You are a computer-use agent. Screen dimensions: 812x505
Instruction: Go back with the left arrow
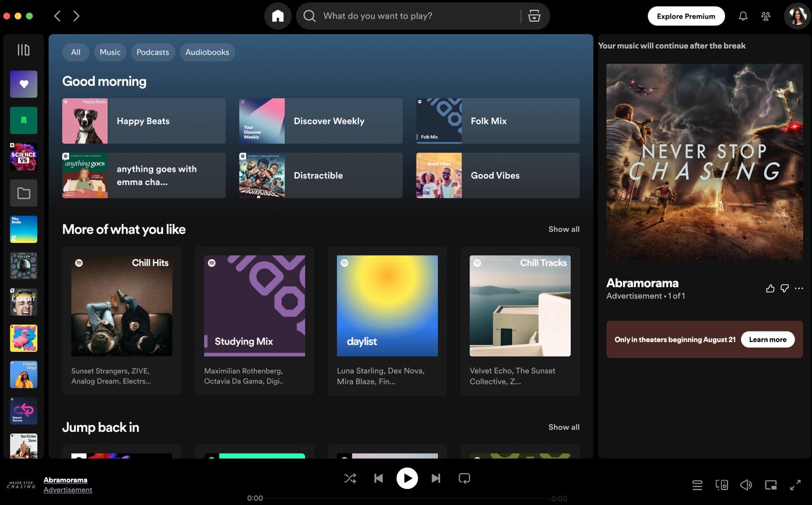(57, 16)
